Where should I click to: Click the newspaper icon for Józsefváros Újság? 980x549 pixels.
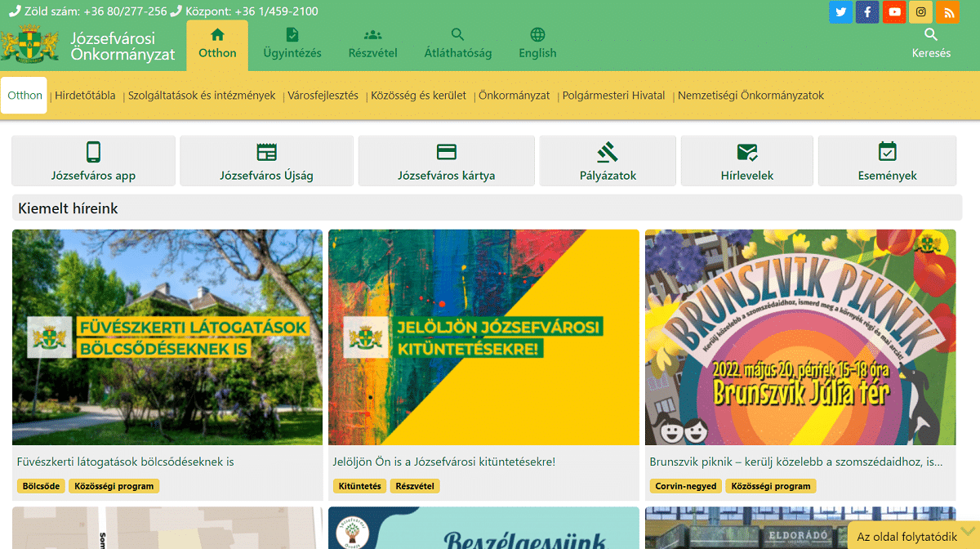click(266, 152)
